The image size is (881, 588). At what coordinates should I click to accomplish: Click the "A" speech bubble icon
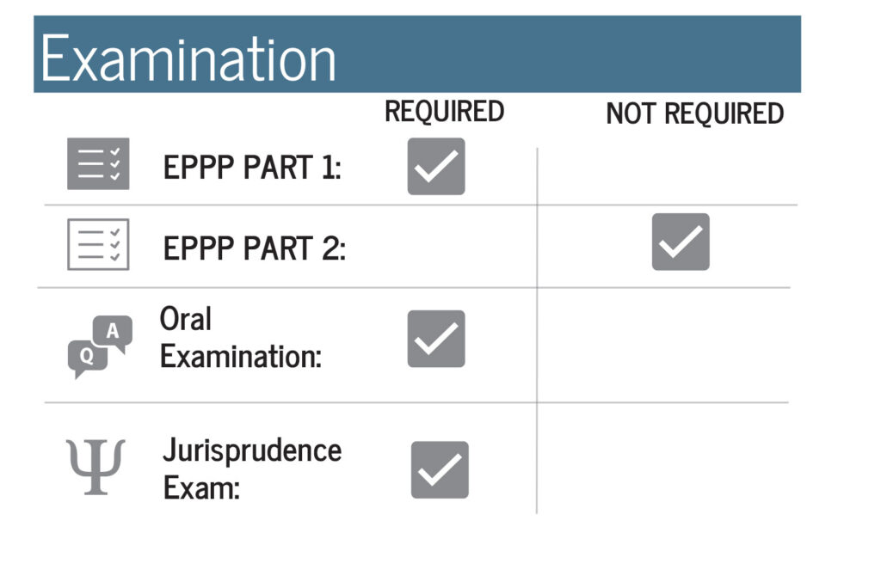[113, 332]
